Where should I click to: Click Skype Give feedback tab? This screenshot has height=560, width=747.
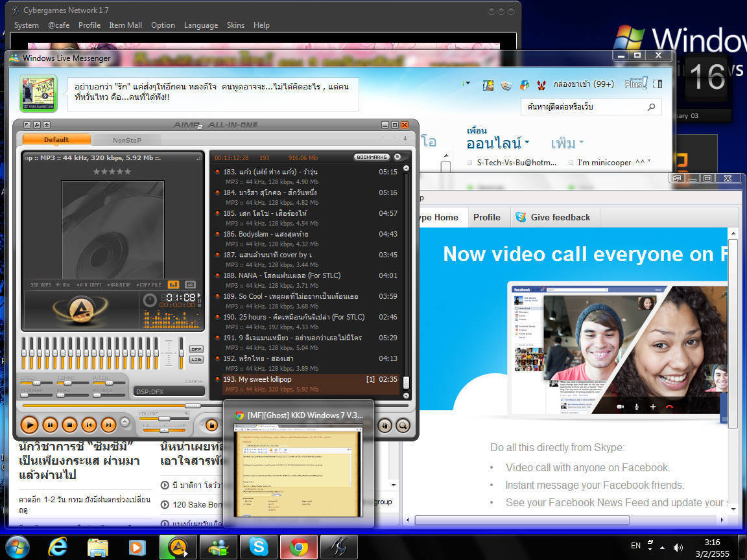tap(554, 217)
